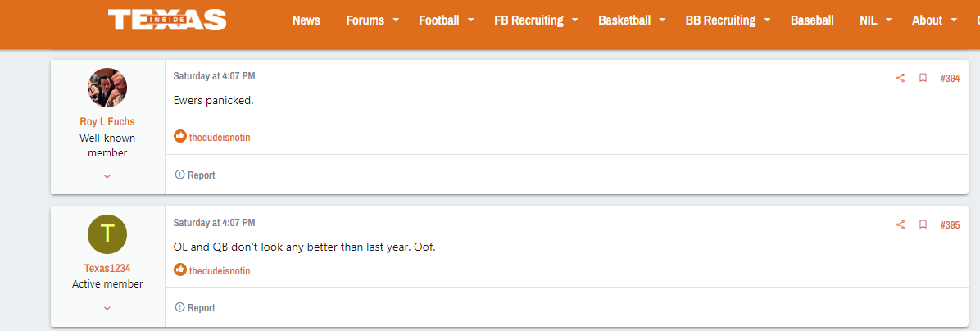The height and width of the screenshot is (331, 980).
Task: Open the Forums dropdown arrow
Action: pyautogui.click(x=396, y=20)
